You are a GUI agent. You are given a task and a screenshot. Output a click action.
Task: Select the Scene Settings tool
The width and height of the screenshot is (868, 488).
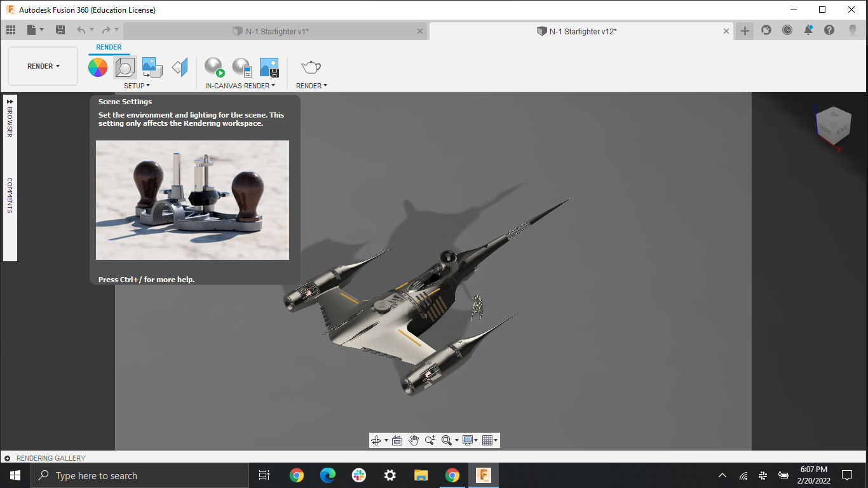pos(125,67)
